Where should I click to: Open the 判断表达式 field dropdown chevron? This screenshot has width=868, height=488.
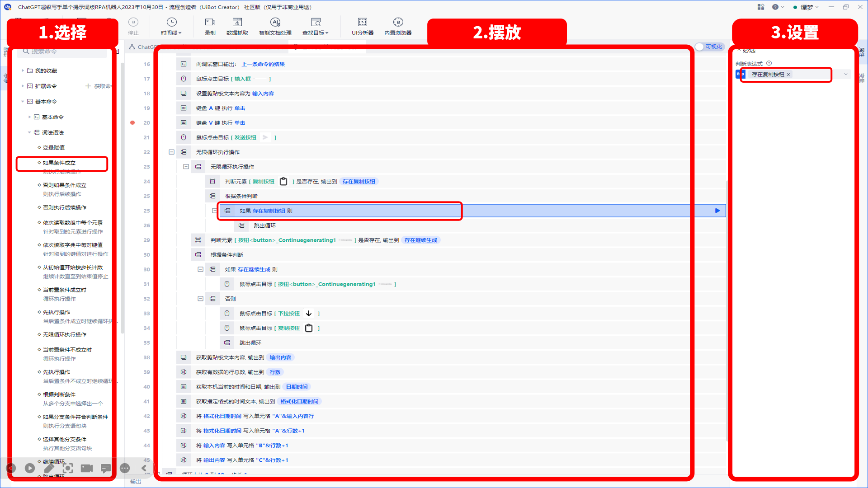[x=846, y=74]
